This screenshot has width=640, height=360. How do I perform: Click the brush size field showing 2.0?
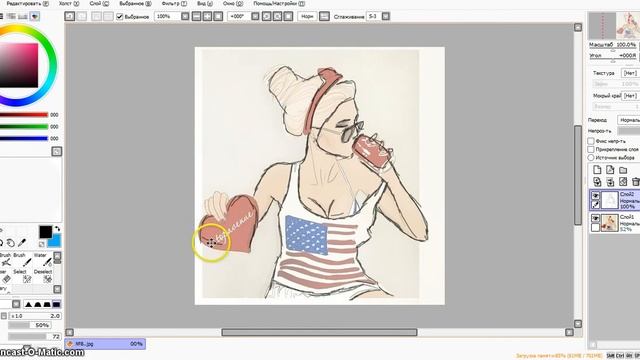pyautogui.click(x=35, y=316)
